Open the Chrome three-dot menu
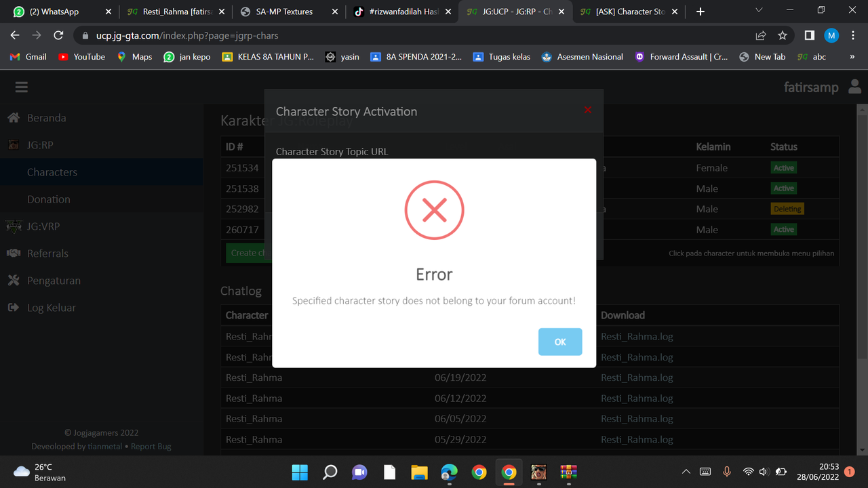Viewport: 868px width, 488px height. click(x=853, y=35)
